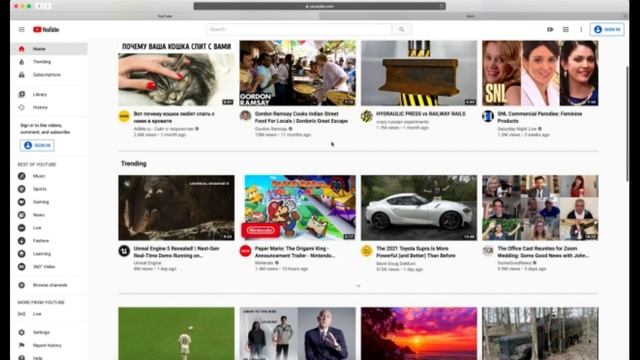Open the Paper Mario Origami King thumbnail

click(298, 207)
